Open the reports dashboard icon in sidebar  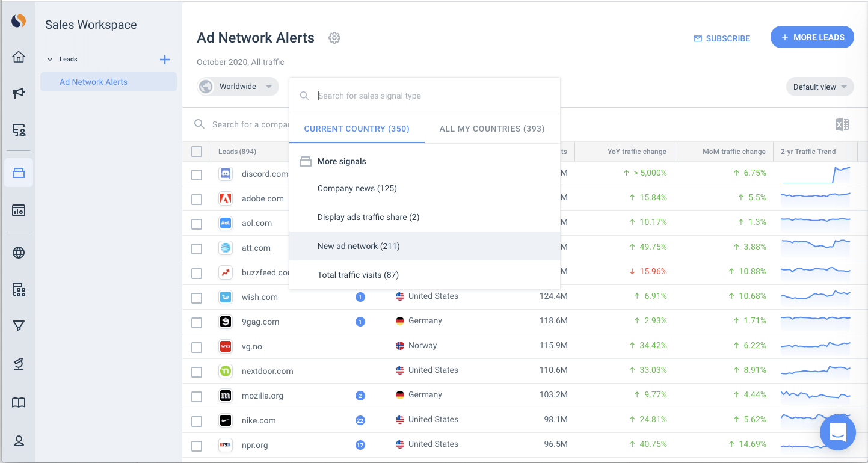pos(18,210)
